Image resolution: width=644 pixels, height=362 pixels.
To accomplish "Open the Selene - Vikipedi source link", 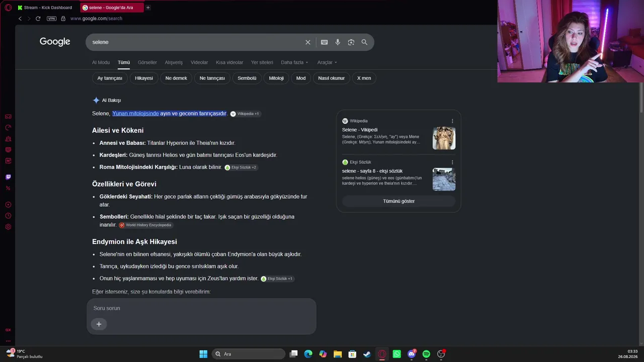I will tap(360, 130).
